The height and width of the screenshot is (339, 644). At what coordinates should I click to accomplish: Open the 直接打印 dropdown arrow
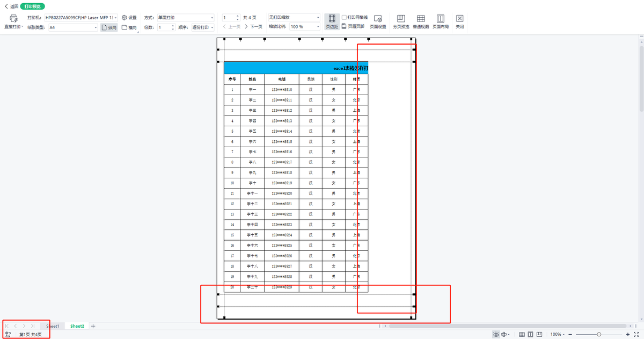click(23, 27)
